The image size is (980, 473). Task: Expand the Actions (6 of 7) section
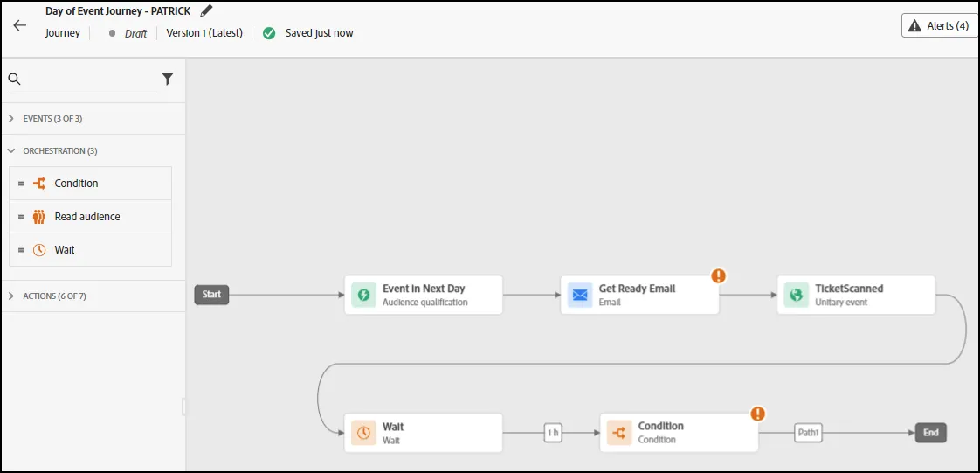(x=93, y=296)
